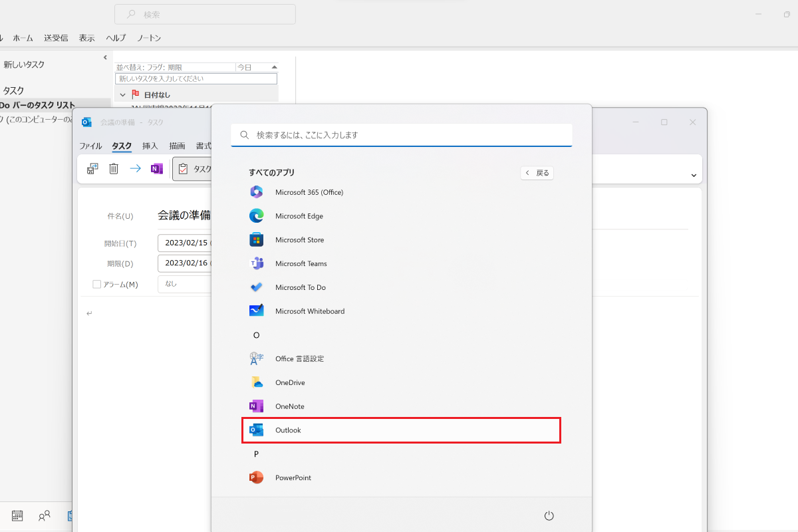Edit the 件名 field reading 会議の準備

click(184, 215)
